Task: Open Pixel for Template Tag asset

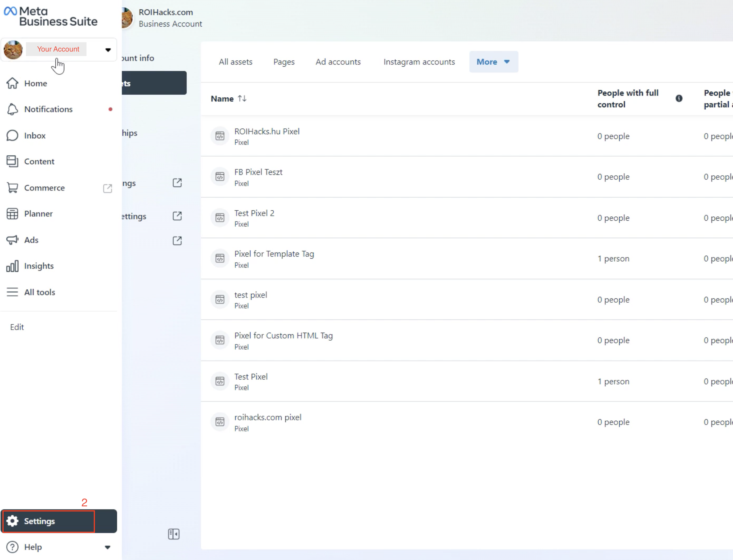Action: click(x=274, y=254)
